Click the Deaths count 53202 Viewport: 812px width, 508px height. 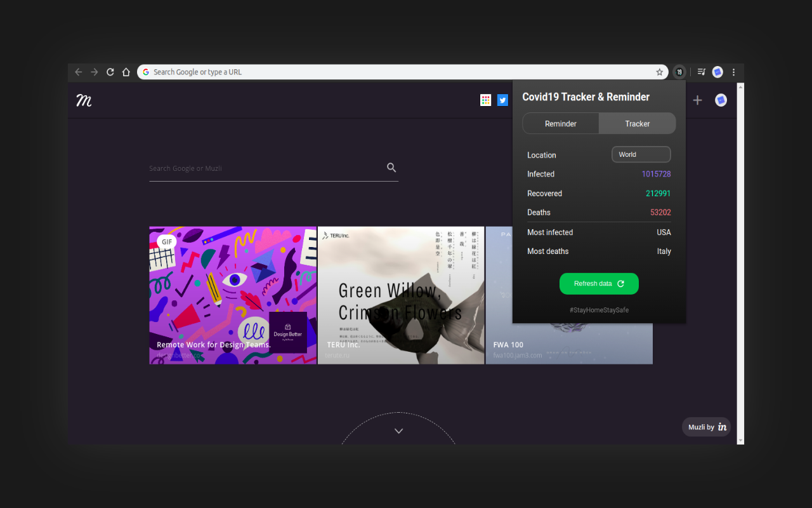click(x=660, y=213)
